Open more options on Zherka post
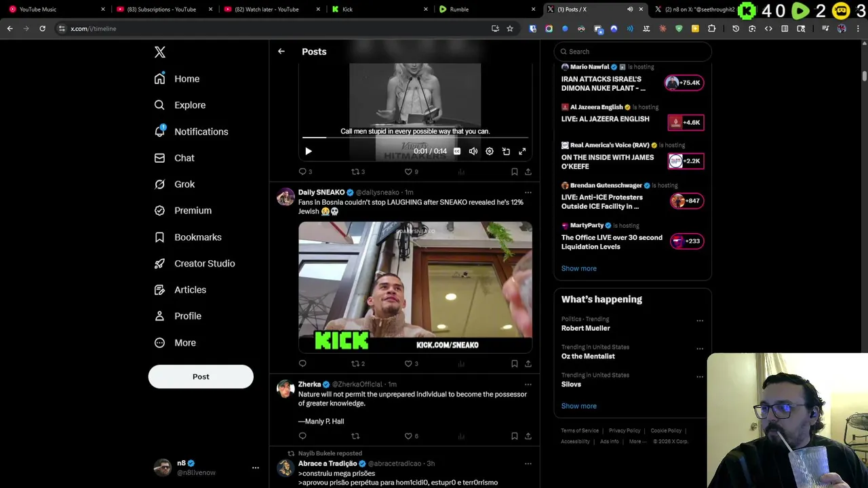 pyautogui.click(x=528, y=384)
